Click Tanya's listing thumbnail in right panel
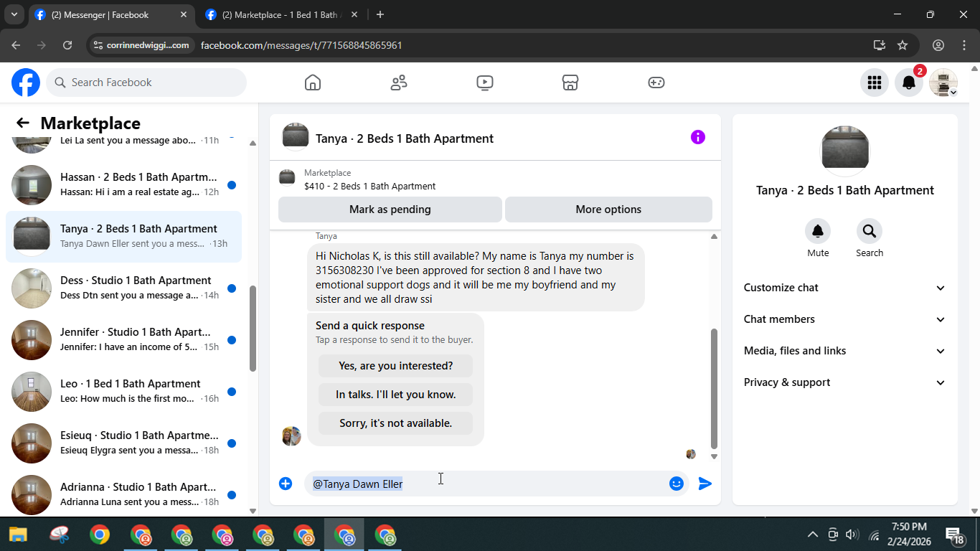Screen dimensions: 980x551 coord(844,151)
